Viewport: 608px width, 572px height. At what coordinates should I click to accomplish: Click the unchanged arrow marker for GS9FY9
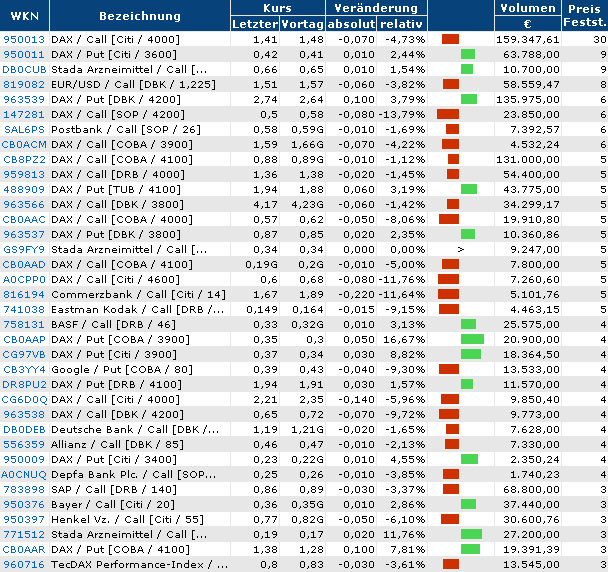pyautogui.click(x=461, y=249)
